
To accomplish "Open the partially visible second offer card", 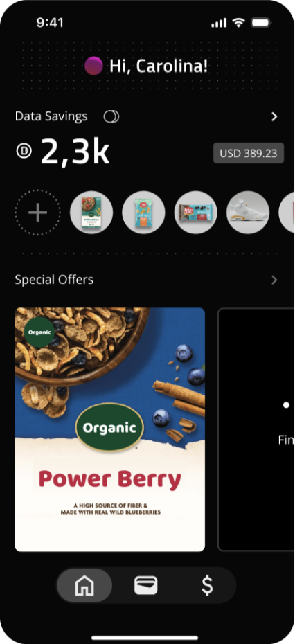I will pos(256,429).
